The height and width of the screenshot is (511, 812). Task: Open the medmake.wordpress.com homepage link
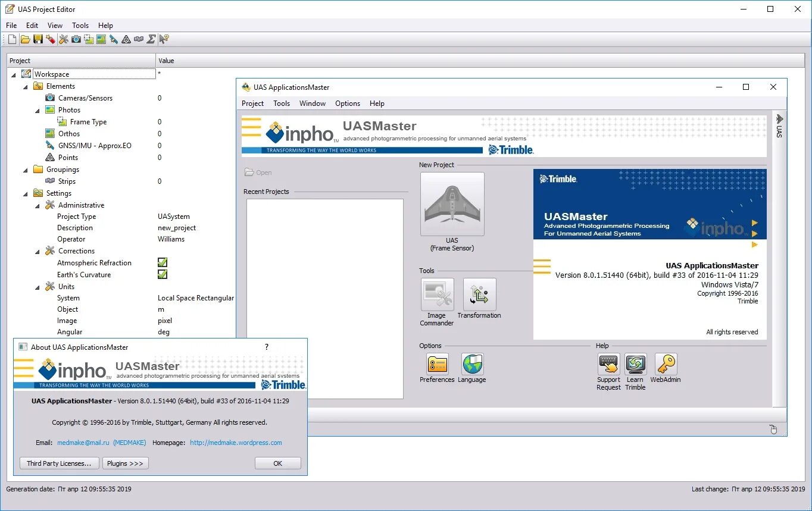(236, 443)
